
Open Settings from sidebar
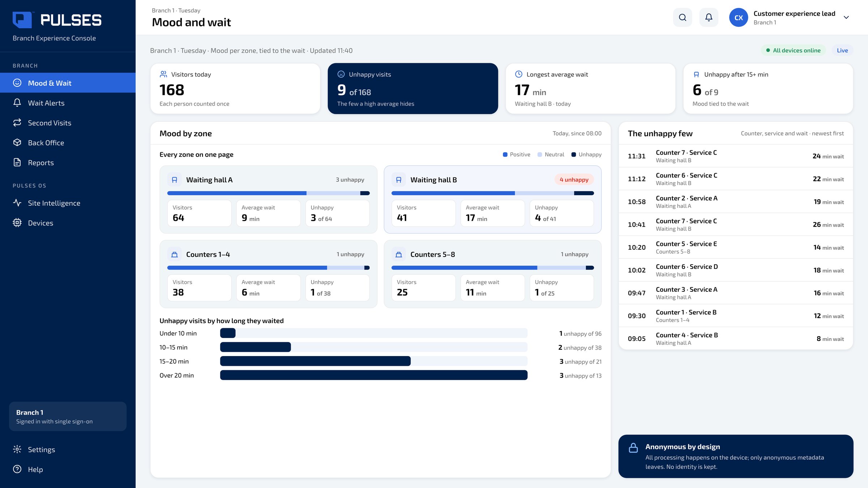pos(68,449)
